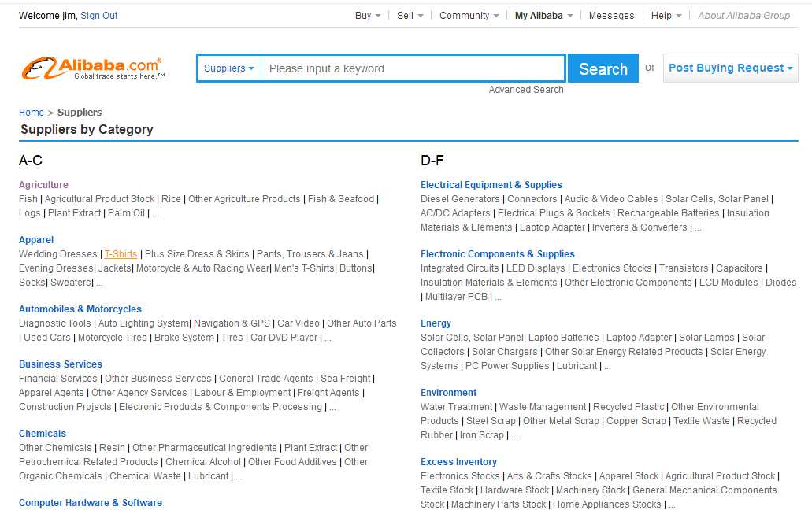Screen dimensions: 812x510
Task: Choose PC Power Supplies
Action: pyautogui.click(x=507, y=366)
